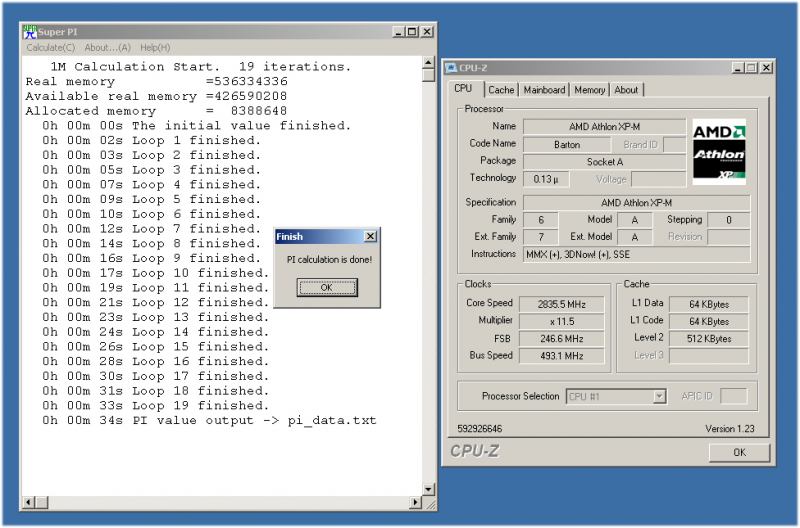This screenshot has width=800, height=528.
Task: Close the CPU-Z window
Action: pyautogui.click(x=766, y=68)
